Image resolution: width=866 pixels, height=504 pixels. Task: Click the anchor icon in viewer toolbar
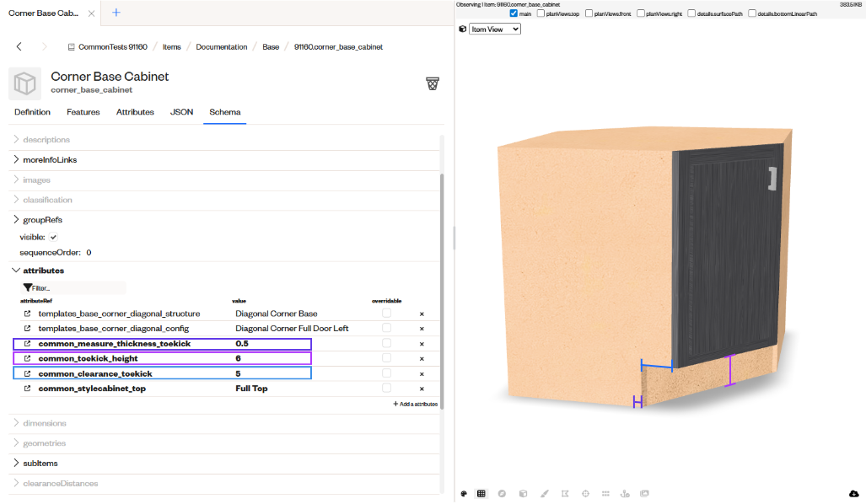click(625, 494)
